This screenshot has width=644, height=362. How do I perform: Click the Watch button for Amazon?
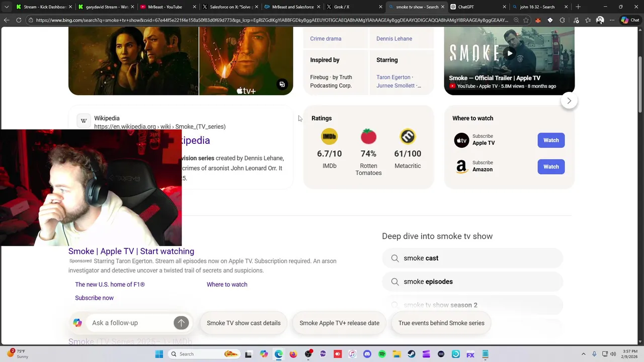click(551, 166)
